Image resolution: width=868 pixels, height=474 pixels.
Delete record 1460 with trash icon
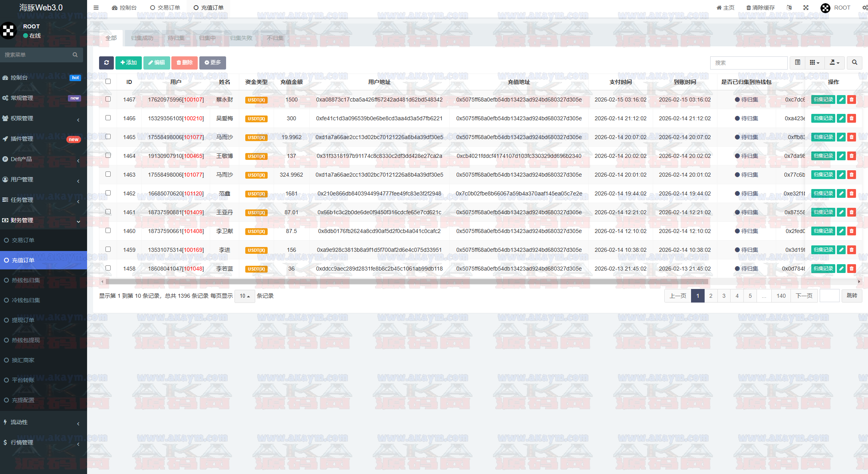[x=852, y=231]
